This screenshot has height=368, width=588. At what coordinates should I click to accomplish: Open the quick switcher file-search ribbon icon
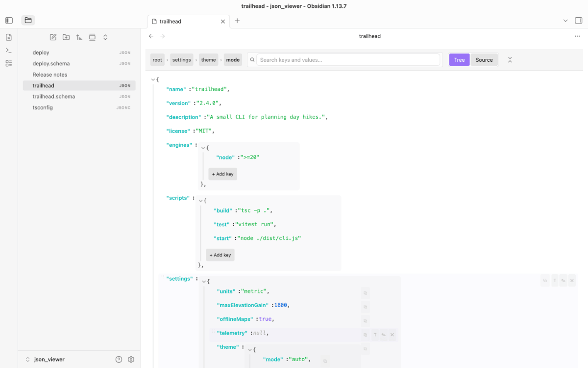(8, 37)
